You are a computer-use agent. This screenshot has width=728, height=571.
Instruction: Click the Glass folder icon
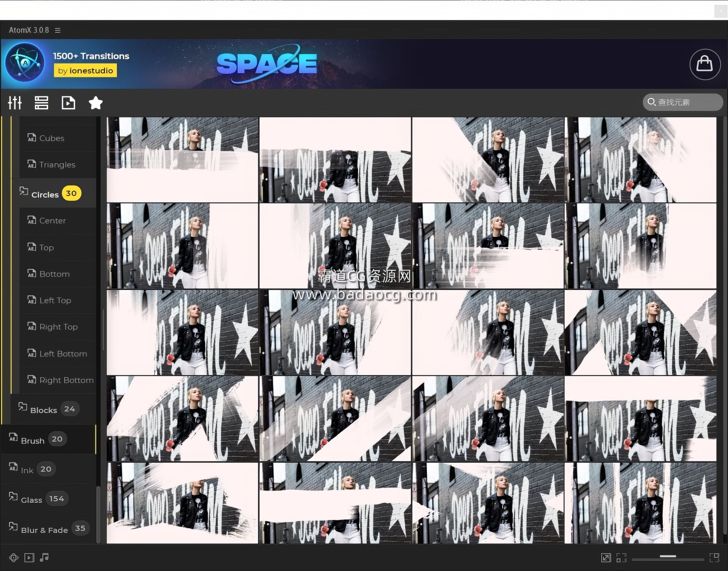pos(13,496)
